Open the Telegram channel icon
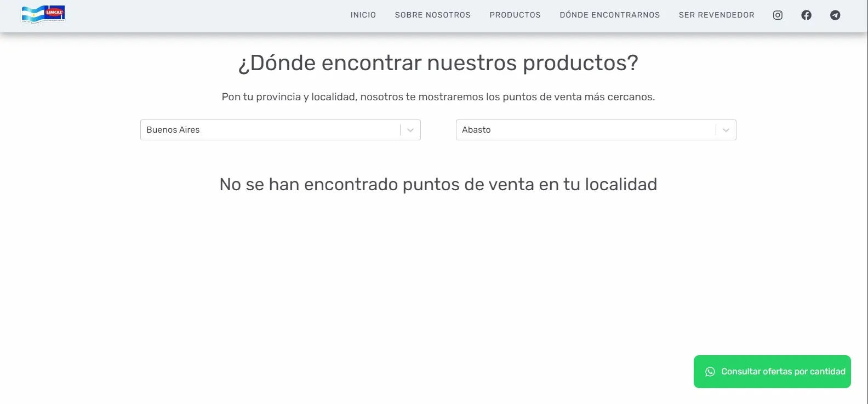The image size is (868, 404). click(835, 15)
